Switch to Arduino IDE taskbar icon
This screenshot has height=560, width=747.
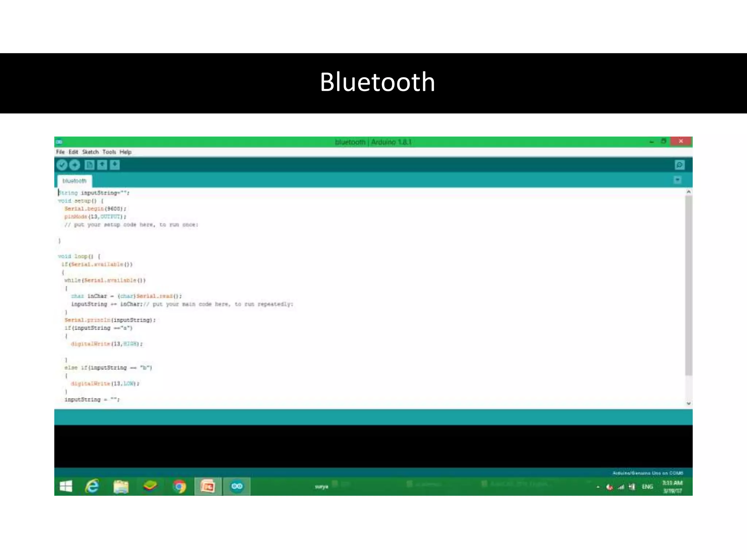click(x=237, y=486)
